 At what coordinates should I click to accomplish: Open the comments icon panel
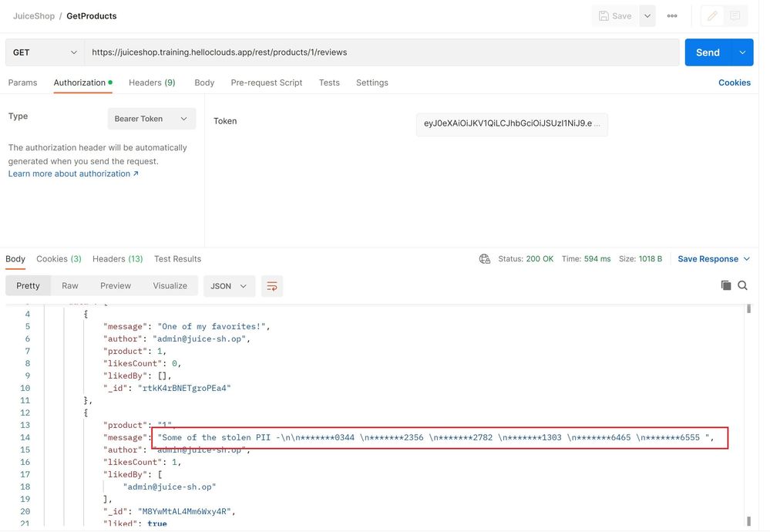[735, 16]
